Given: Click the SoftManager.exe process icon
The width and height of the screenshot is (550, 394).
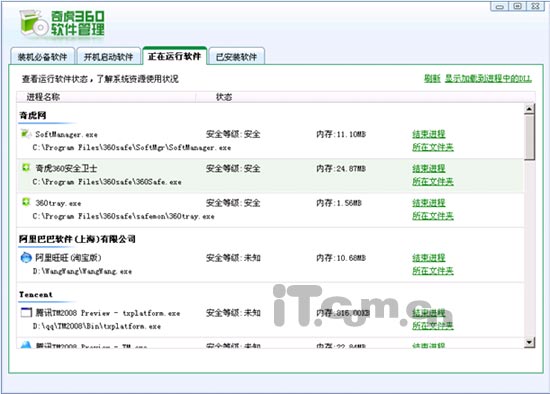Looking at the screenshot, I should 26,134.
